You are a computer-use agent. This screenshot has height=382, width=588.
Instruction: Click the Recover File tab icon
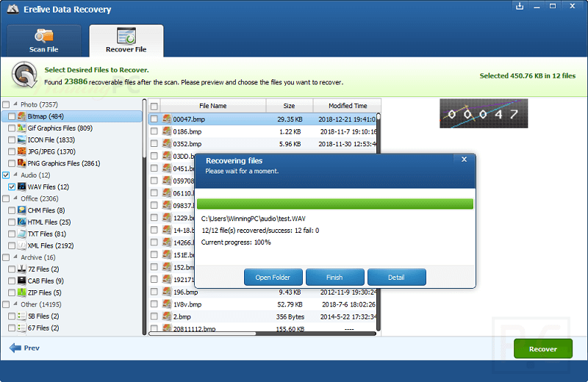[x=126, y=35]
